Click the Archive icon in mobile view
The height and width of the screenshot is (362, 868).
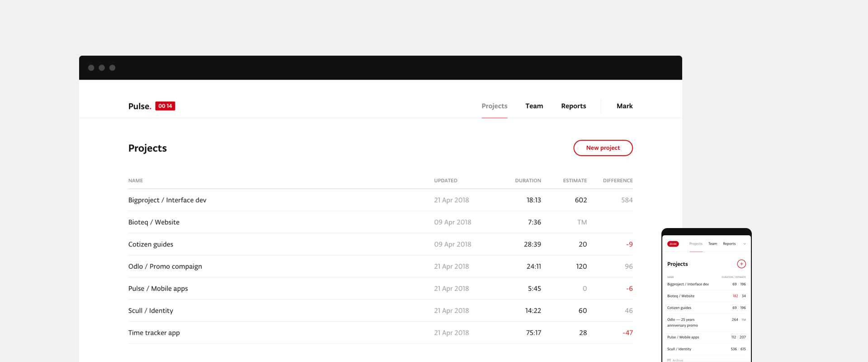pos(669,360)
